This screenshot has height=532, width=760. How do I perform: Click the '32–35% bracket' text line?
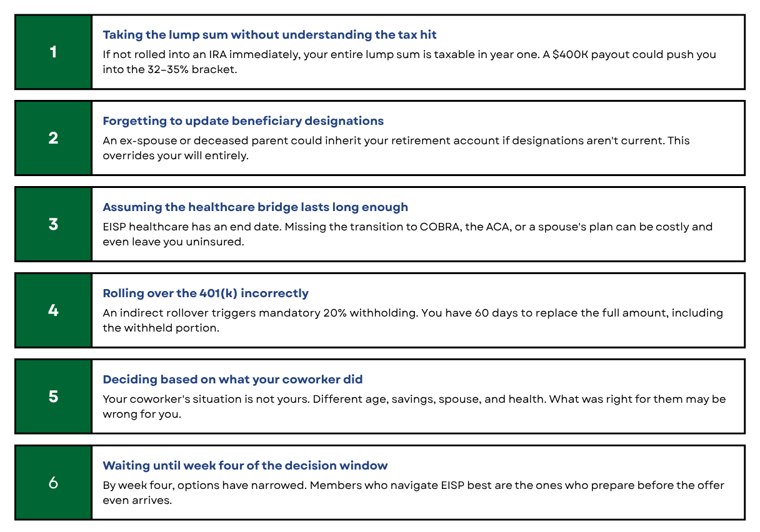click(x=170, y=69)
